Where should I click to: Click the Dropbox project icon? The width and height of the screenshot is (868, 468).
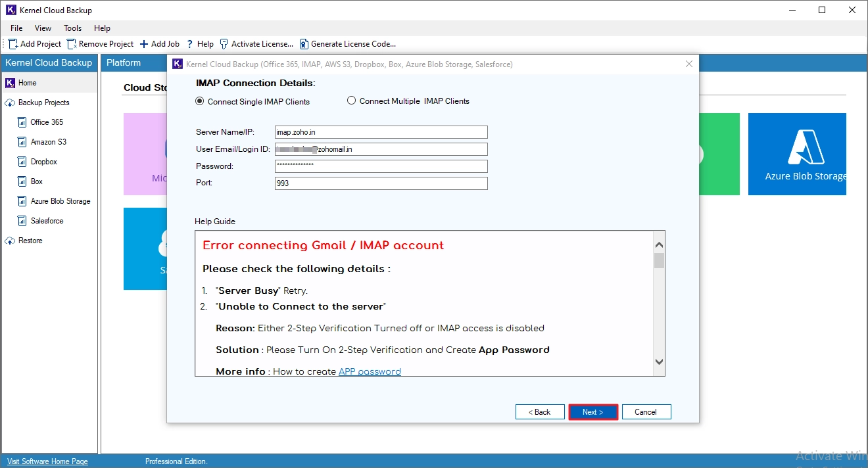tap(23, 162)
